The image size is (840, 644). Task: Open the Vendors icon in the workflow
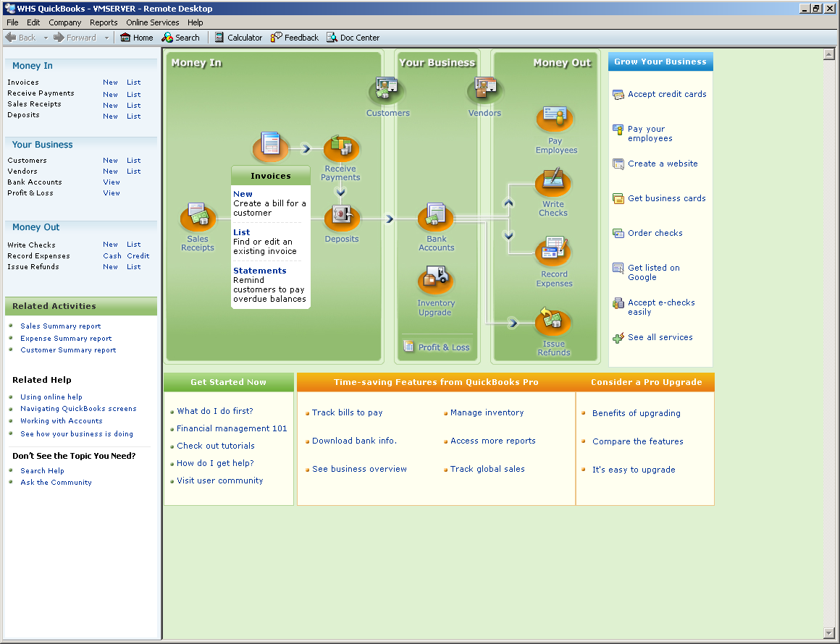click(x=485, y=90)
